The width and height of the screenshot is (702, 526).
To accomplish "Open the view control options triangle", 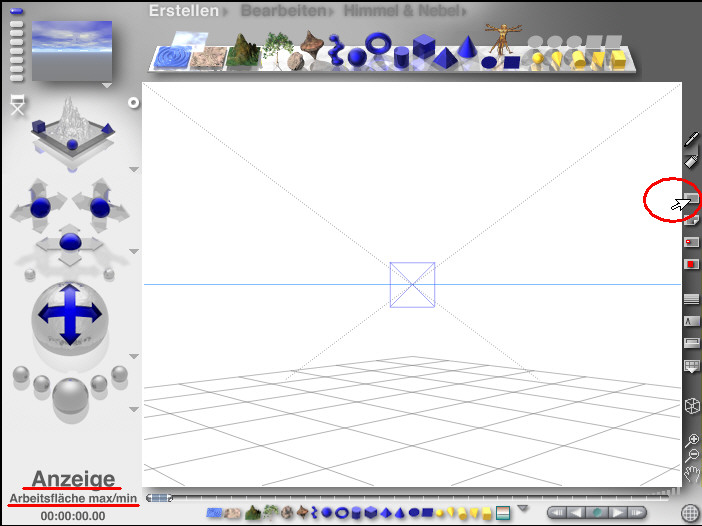I will 133,170.
